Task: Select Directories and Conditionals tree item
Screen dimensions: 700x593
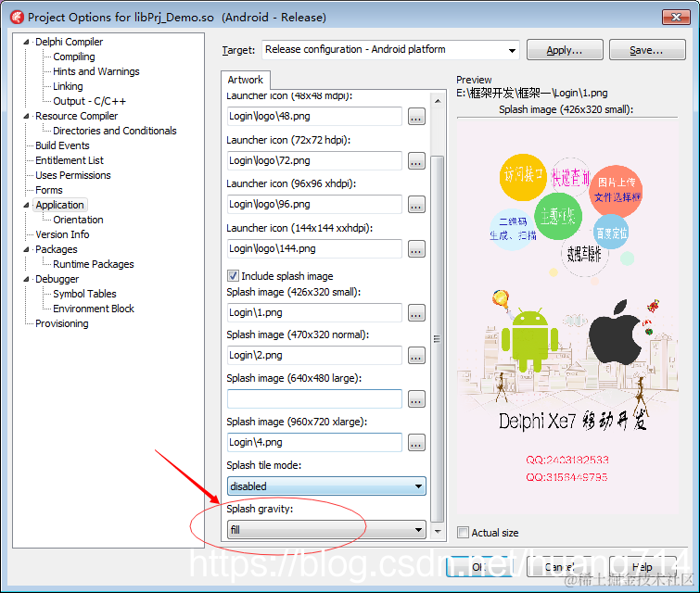Action: tap(115, 131)
